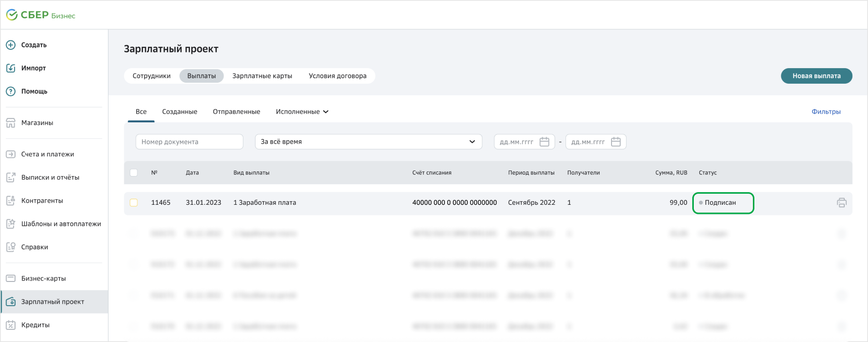
Task: Check the checkbox for payment 11465
Action: point(134,203)
